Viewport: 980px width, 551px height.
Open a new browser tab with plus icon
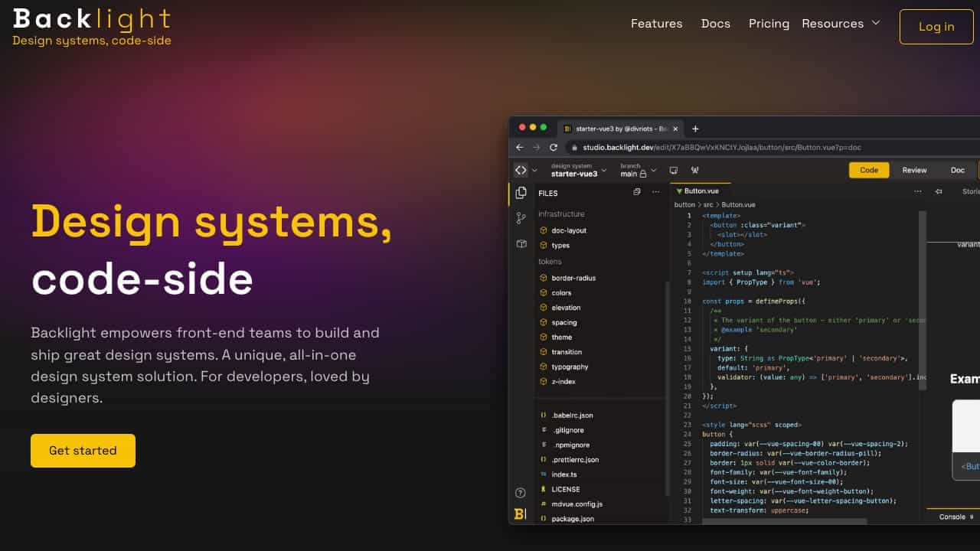tap(695, 129)
